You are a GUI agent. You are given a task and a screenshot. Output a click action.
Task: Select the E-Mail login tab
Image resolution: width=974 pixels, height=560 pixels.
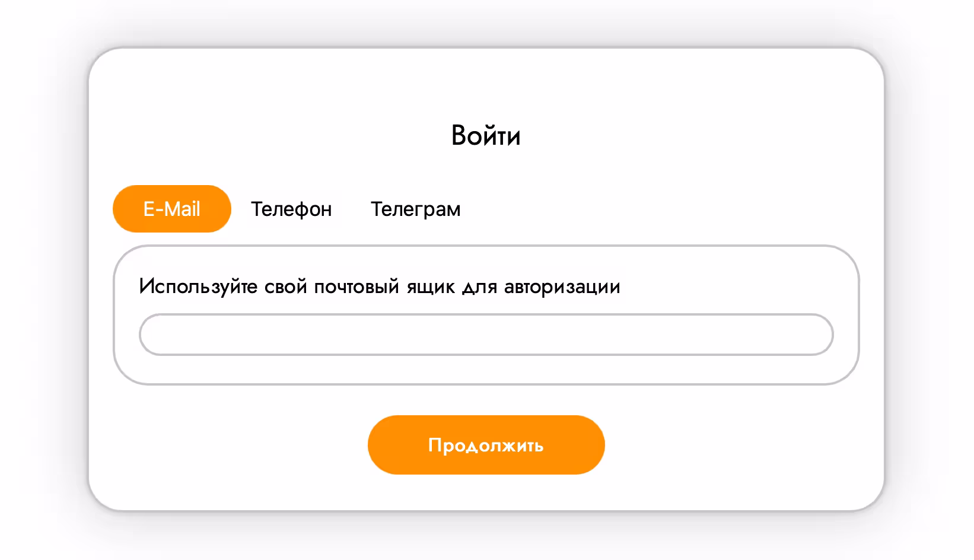[x=171, y=209]
